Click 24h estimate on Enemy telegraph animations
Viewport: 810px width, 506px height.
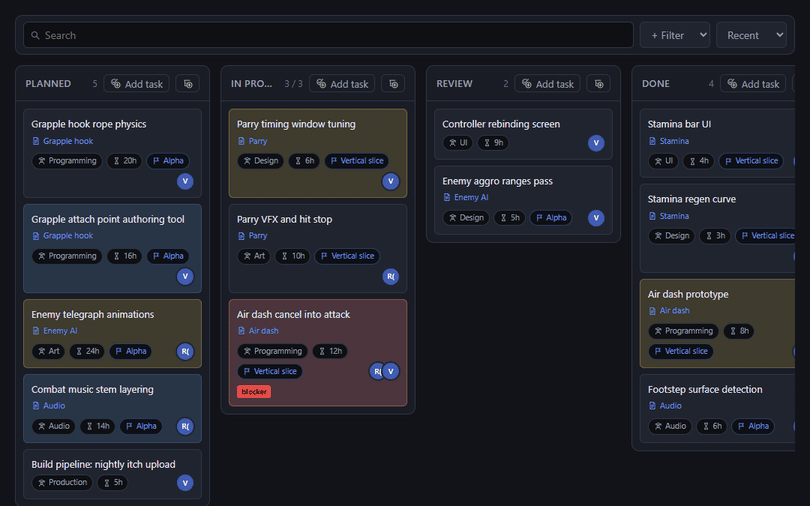(x=87, y=352)
